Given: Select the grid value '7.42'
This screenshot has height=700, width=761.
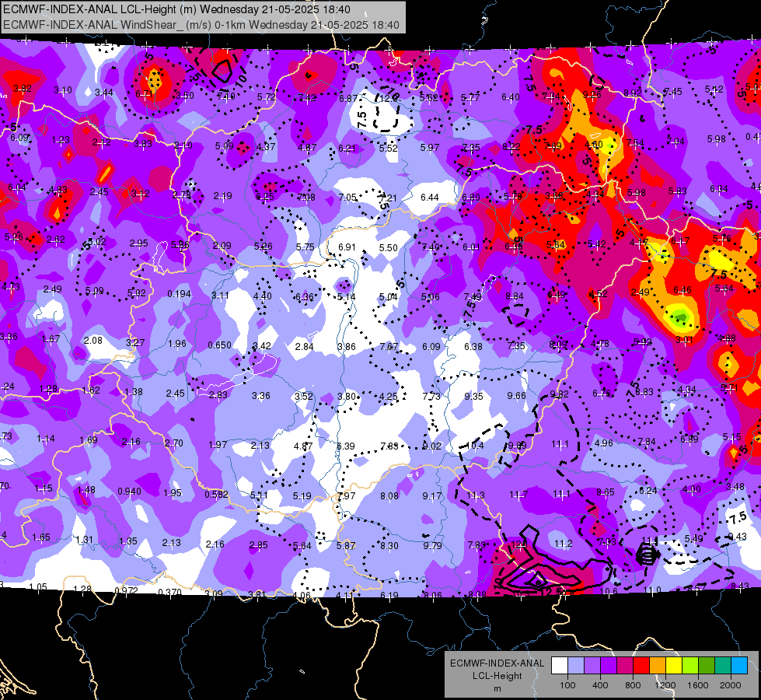Looking at the screenshot, I should [x=307, y=98].
